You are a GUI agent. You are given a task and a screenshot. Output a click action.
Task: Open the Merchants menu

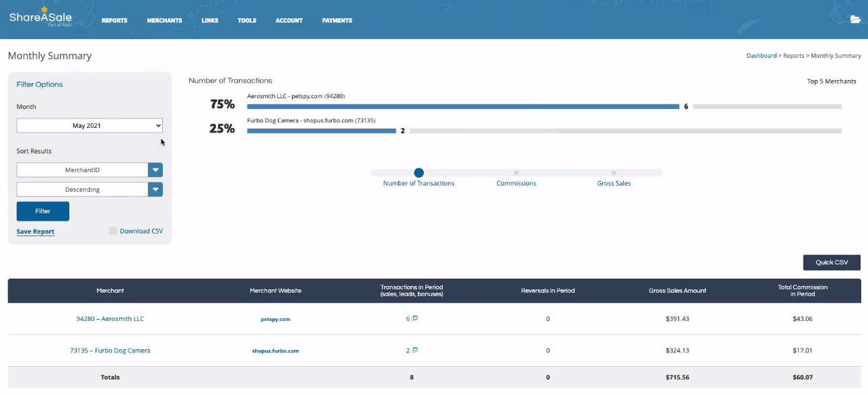tap(164, 21)
